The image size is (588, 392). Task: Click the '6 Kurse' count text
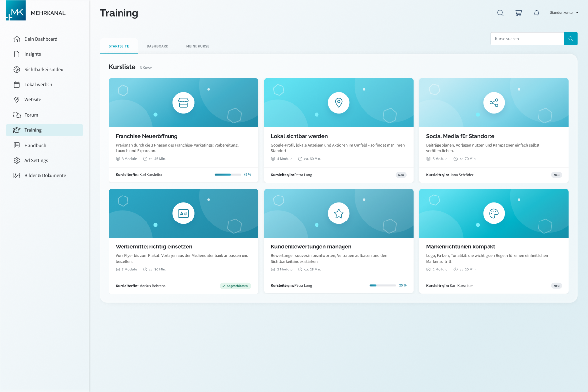[146, 68]
